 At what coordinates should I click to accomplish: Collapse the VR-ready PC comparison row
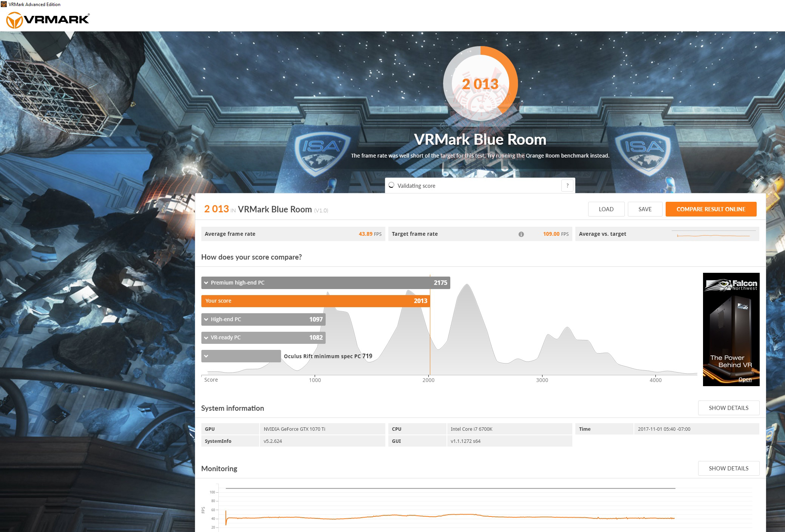(x=206, y=337)
